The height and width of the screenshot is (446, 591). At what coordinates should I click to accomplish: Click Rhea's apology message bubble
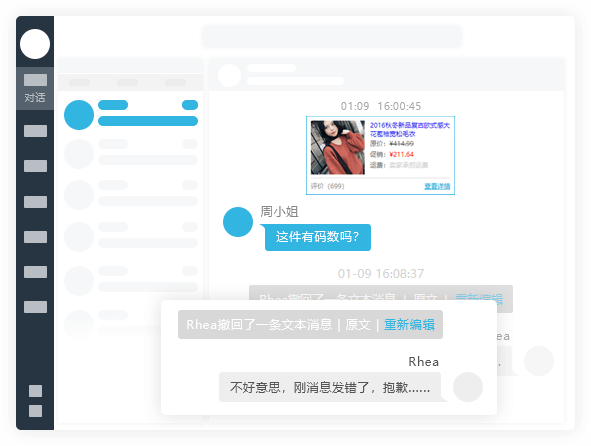[330, 387]
